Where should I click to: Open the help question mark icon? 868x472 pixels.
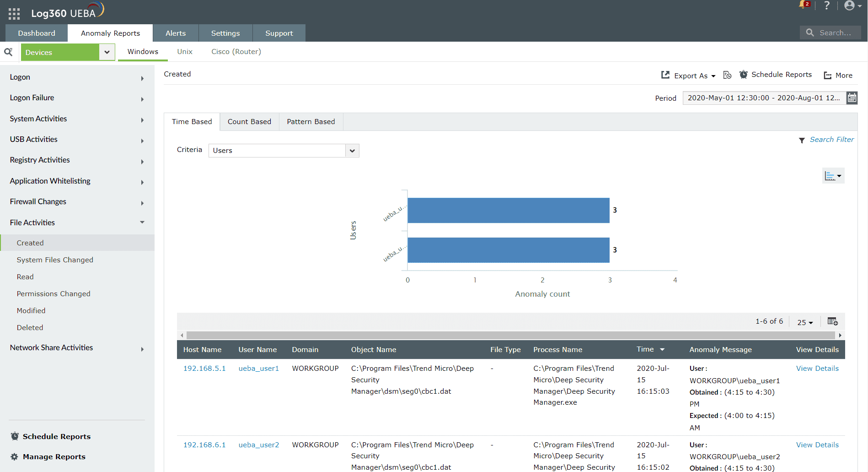[826, 5]
